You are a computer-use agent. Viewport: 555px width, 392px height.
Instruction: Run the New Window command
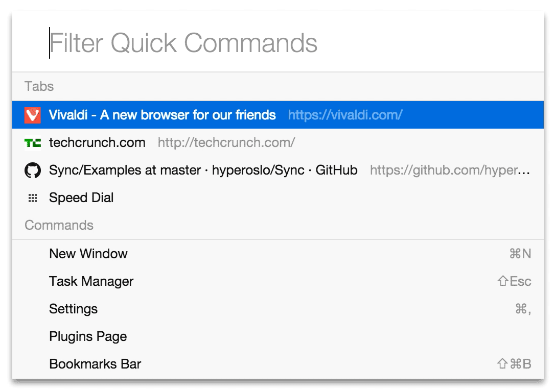pos(88,254)
